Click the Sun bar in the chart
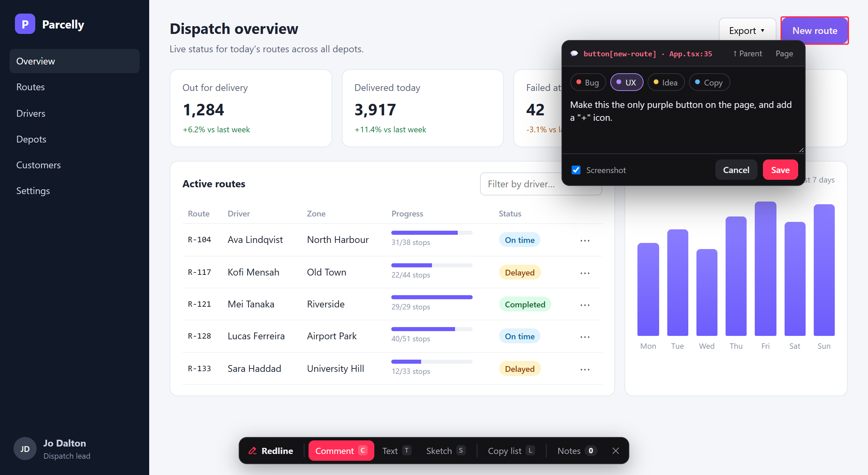The image size is (868, 475). coord(824,270)
